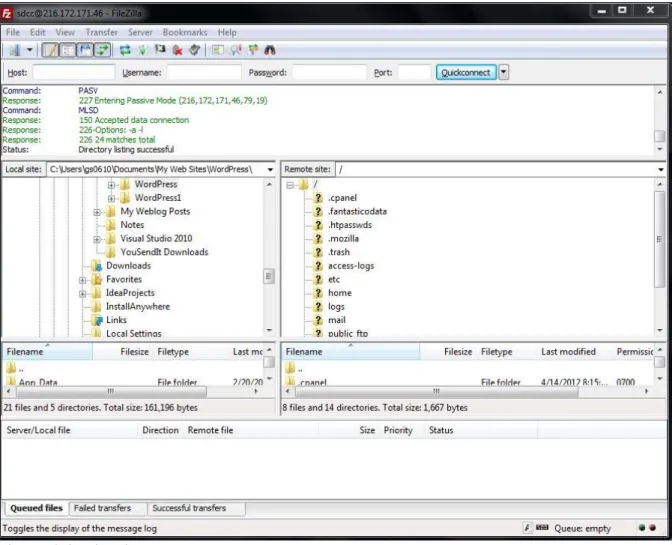
Task: Toggle the remote directory tree display
Action: [x=85, y=50]
